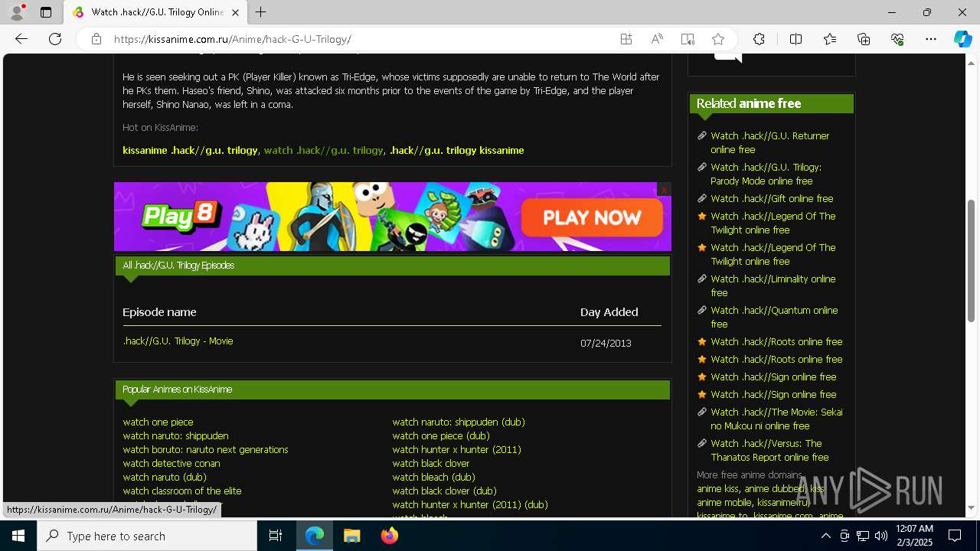Open File Explorer from taskbar
980x551 pixels.
click(x=351, y=536)
